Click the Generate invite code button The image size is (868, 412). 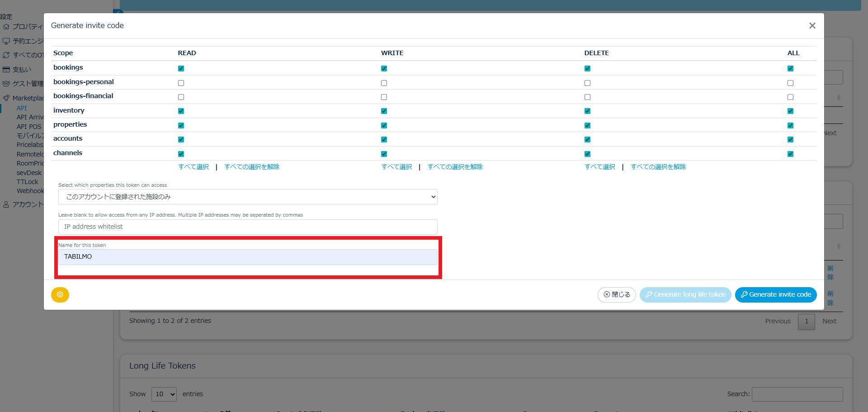coord(776,295)
